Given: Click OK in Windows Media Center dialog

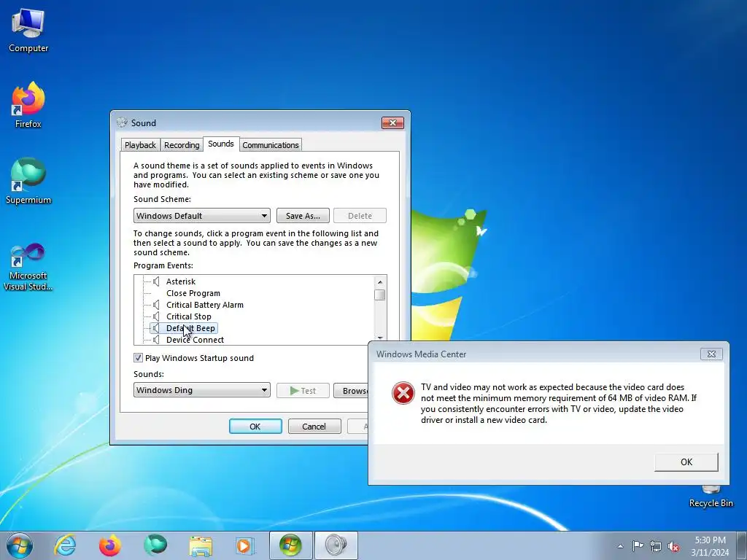Looking at the screenshot, I should (686, 462).
